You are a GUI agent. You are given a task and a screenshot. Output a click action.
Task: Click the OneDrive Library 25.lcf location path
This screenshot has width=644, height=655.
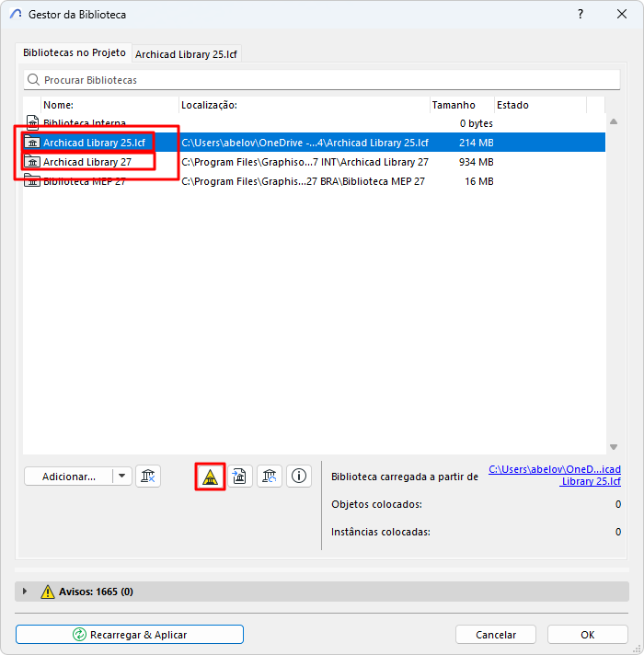coord(305,143)
